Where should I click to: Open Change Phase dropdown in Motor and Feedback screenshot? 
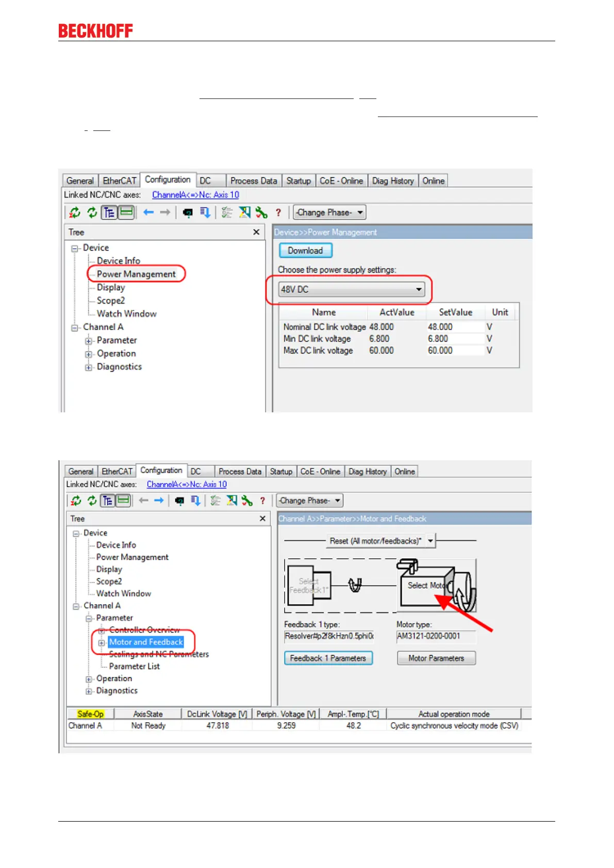pos(309,500)
